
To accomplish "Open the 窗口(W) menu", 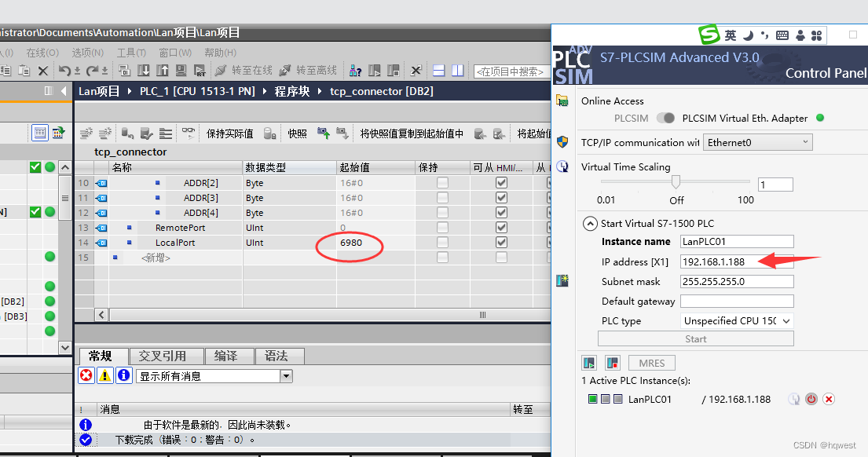I will [175, 53].
